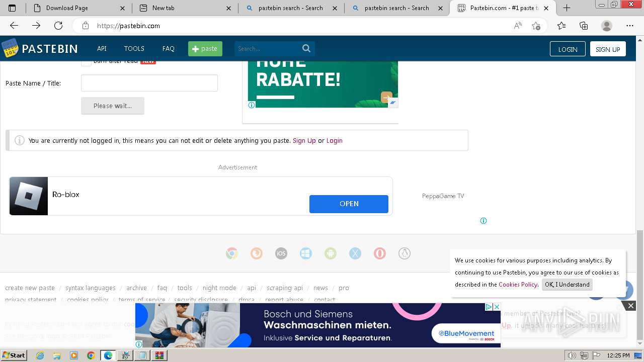Click the SIGN UP button

[x=608, y=49]
